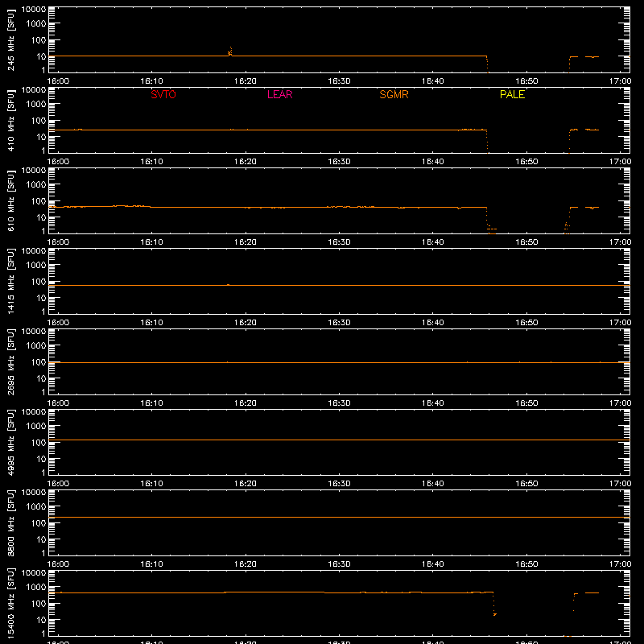Click the pink LEAR station label
Viewport: 644px width, 644px height.
(279, 94)
